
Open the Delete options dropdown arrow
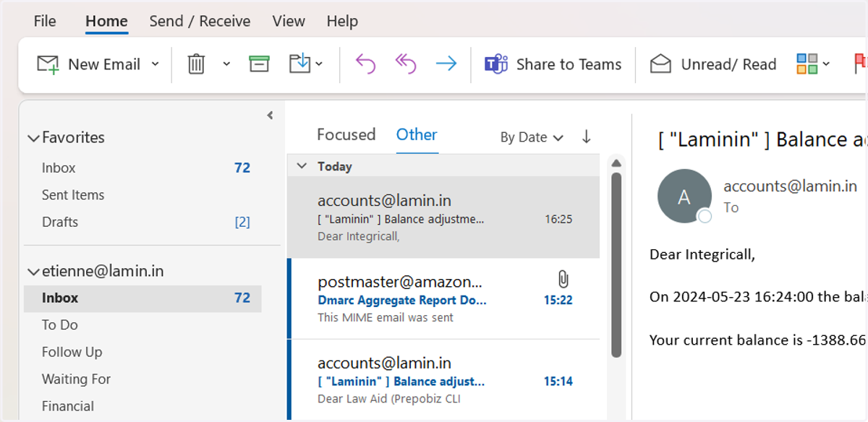click(226, 64)
